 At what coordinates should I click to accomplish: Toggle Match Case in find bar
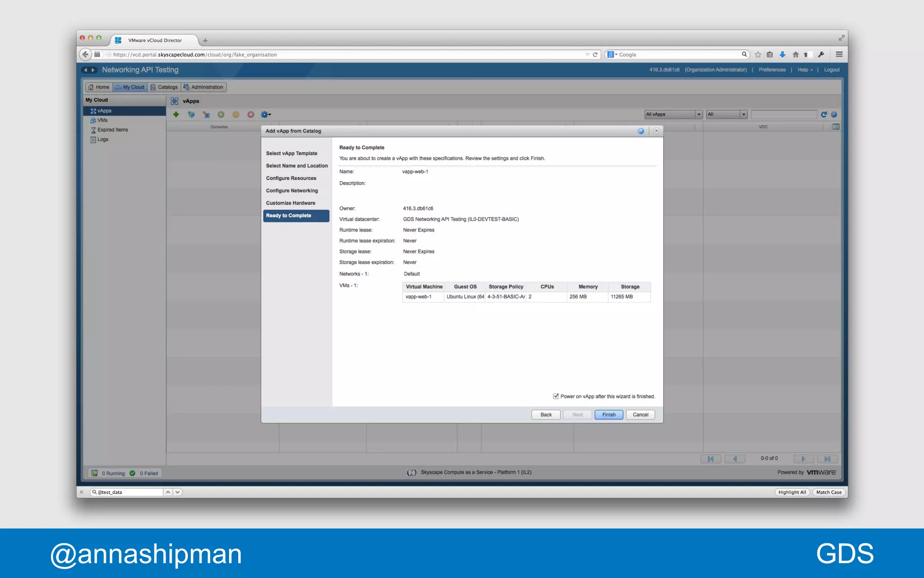(828, 492)
